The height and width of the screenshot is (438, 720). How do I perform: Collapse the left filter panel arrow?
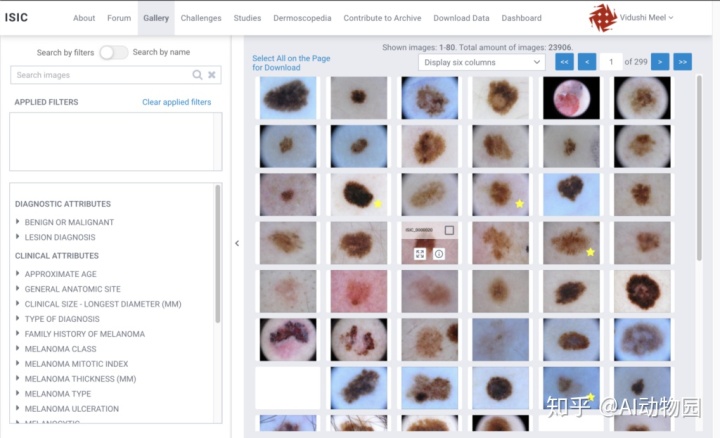click(x=237, y=243)
